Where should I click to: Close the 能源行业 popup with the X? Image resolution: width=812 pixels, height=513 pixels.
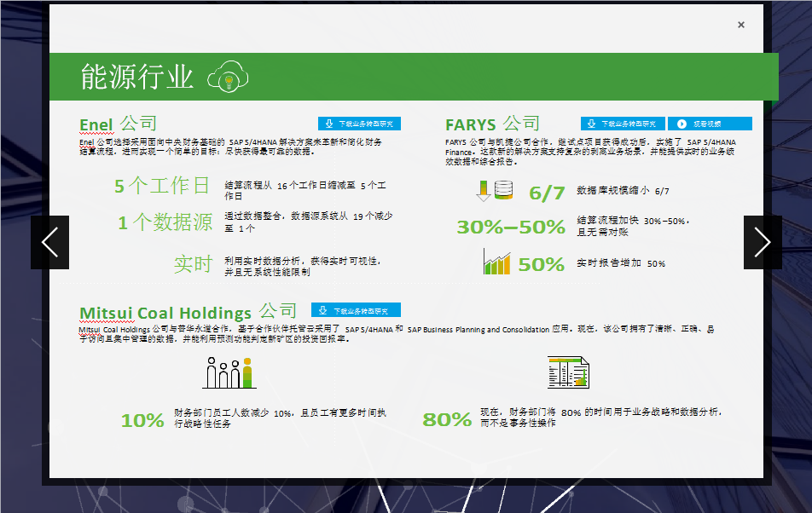coord(741,25)
